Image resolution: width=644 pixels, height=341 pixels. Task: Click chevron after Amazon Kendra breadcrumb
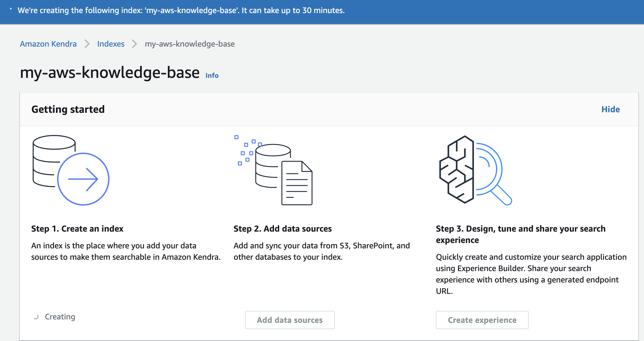pos(87,44)
